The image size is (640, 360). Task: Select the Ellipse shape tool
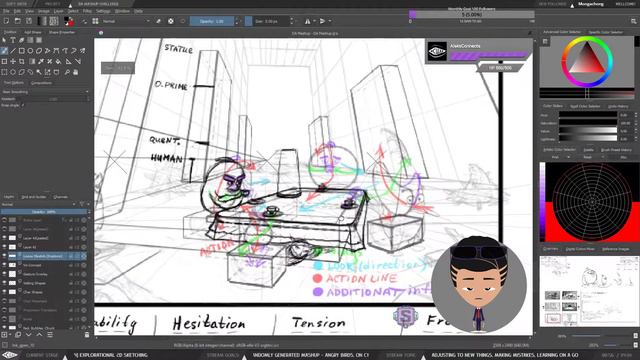[x=30, y=51]
